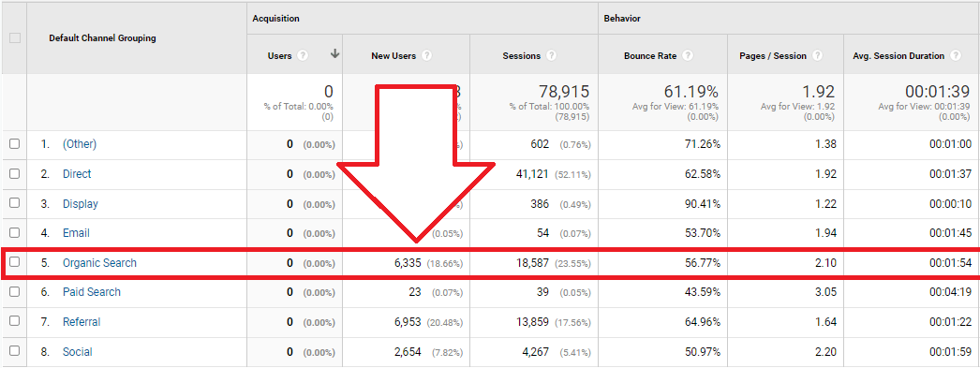Check the Social row checkbox

coord(14,351)
